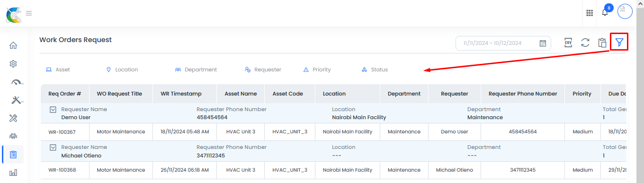Click the clipboard icon beside refresh
The image size is (644, 183).
coord(602,43)
